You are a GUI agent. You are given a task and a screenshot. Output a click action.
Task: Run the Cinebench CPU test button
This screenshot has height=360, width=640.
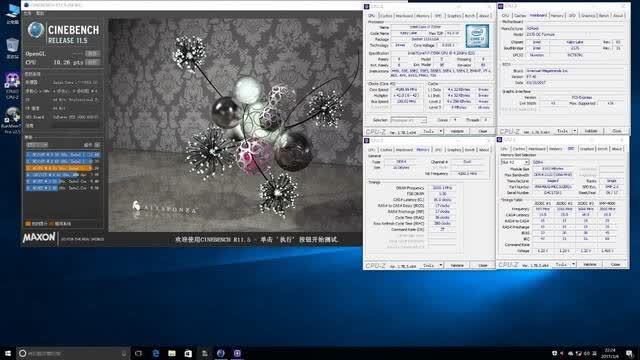click(93, 62)
